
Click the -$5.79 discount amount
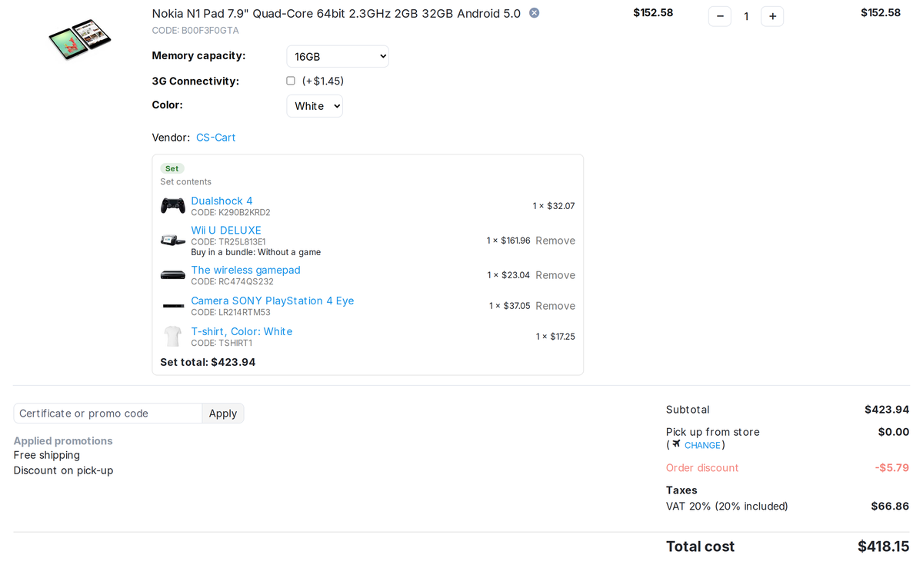tap(891, 467)
